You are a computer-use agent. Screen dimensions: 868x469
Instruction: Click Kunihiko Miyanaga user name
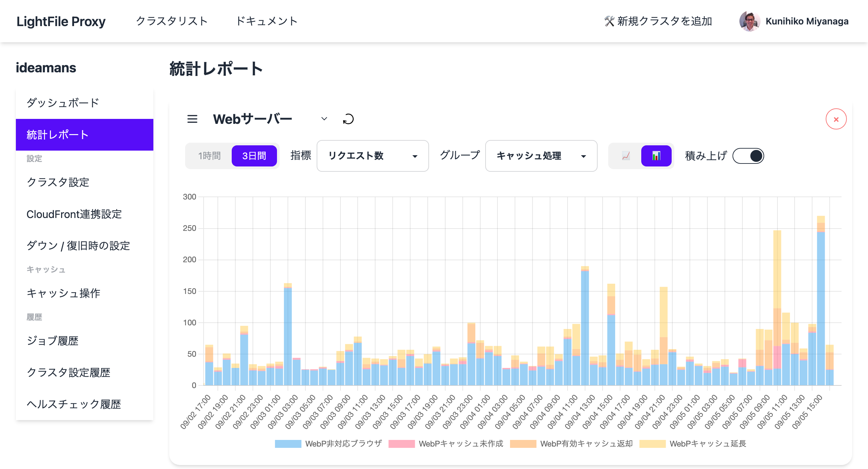[x=807, y=21]
